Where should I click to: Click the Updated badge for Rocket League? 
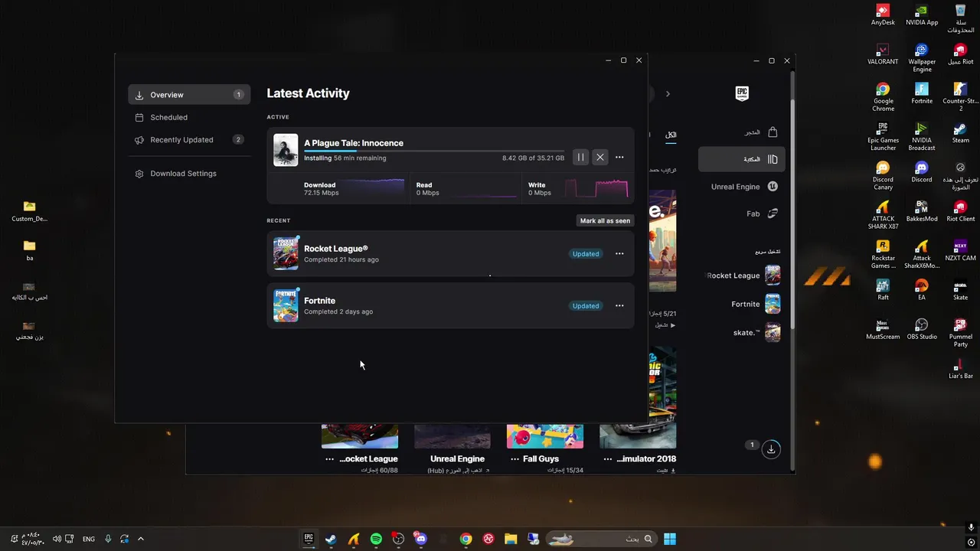586,253
